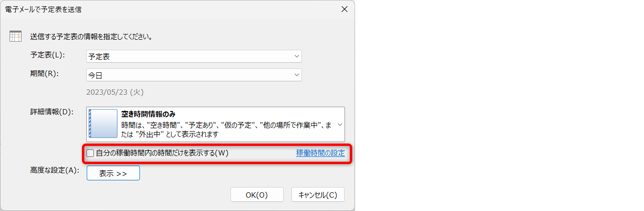This screenshot has width=644, height=211.
Task: Click the arrow of the 予定表 dropdown
Action: pyautogui.click(x=297, y=56)
